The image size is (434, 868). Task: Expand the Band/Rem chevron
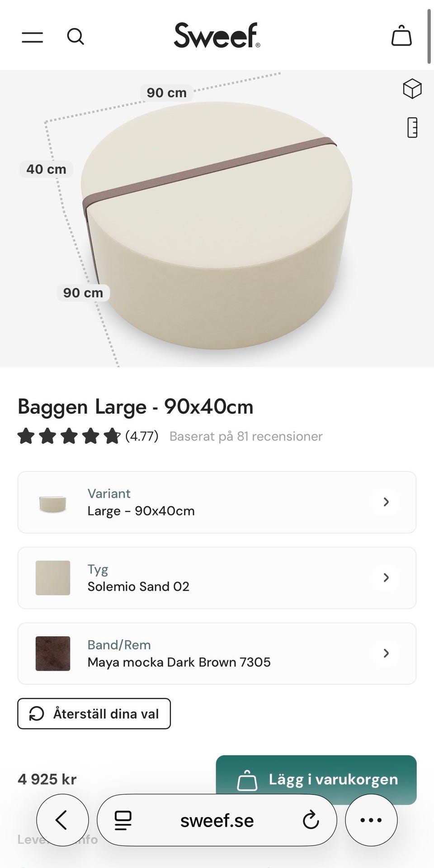click(386, 653)
